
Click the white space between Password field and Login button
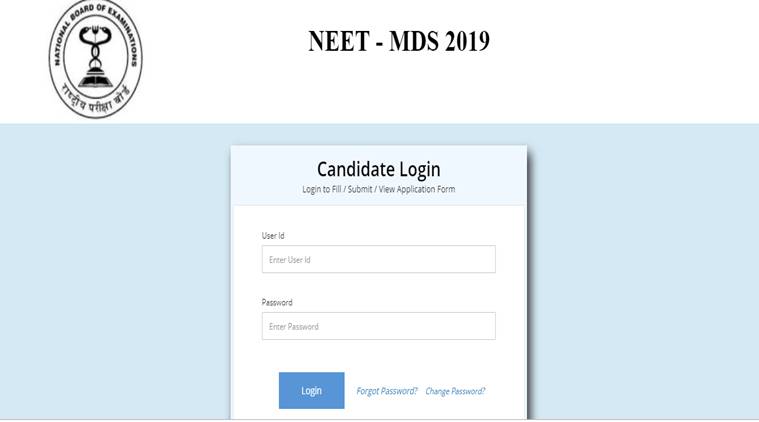pyautogui.click(x=379, y=356)
